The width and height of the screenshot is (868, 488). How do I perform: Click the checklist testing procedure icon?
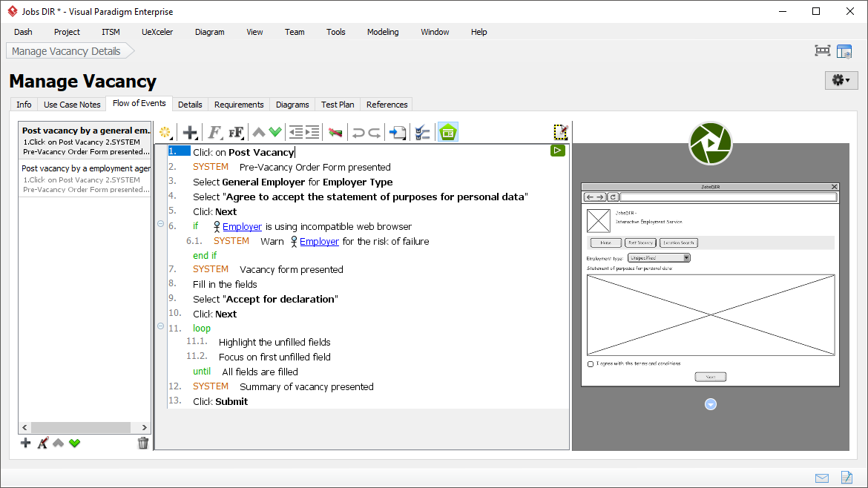pyautogui.click(x=422, y=132)
